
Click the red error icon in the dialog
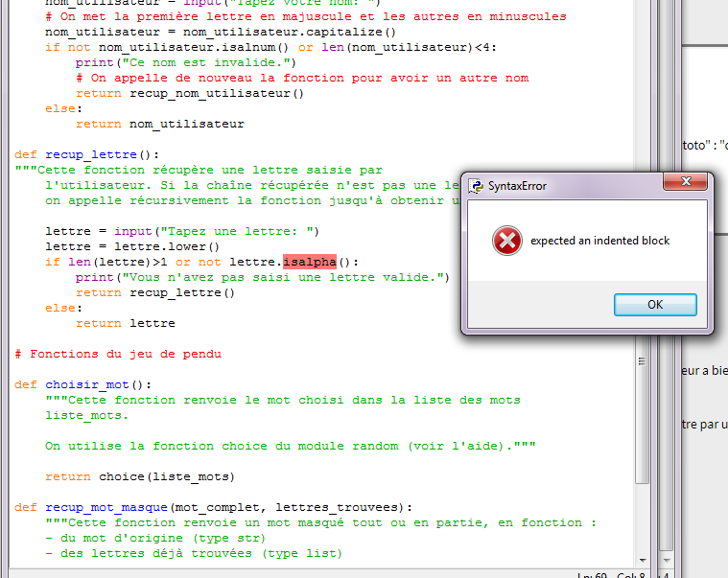(x=507, y=241)
